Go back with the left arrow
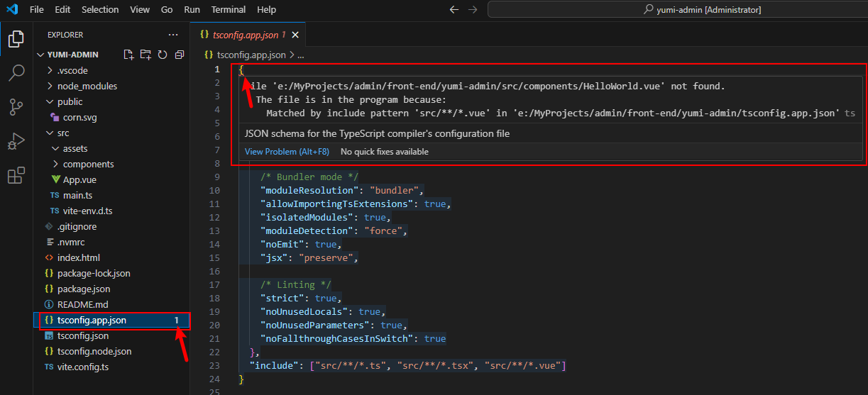The image size is (868, 395). point(455,9)
